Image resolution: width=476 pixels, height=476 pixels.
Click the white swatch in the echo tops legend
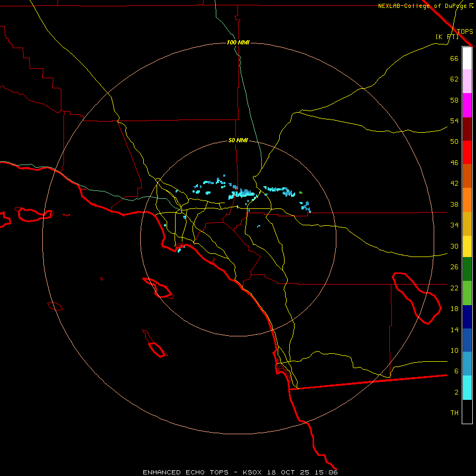[467, 58]
